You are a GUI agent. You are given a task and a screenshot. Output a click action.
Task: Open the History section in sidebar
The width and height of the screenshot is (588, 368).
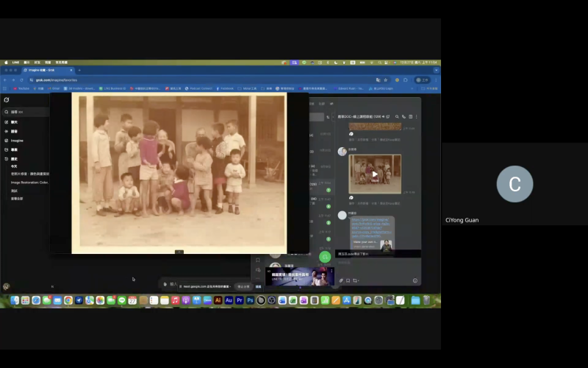pos(14,158)
